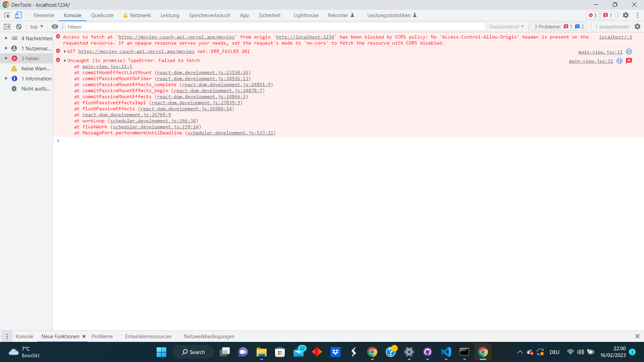Screen dimensions: 644x362
Task: Open the 3 Probleme issues button
Action: (x=559, y=27)
